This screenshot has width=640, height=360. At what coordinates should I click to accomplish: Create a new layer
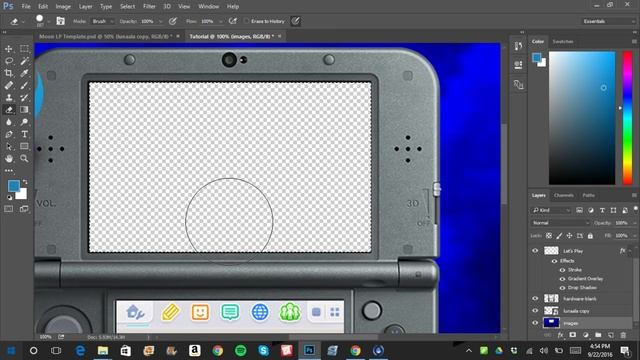(x=611, y=335)
